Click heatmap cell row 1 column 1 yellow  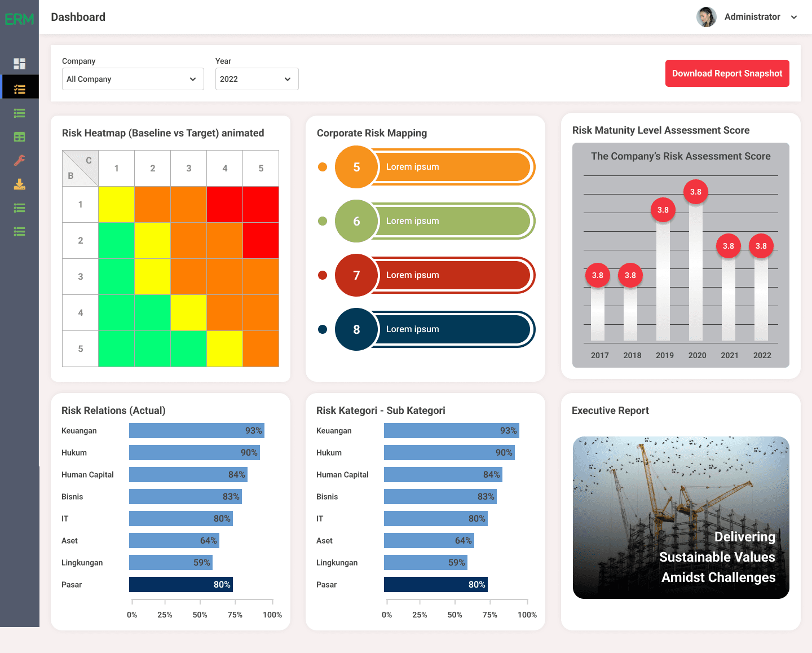coord(117,204)
